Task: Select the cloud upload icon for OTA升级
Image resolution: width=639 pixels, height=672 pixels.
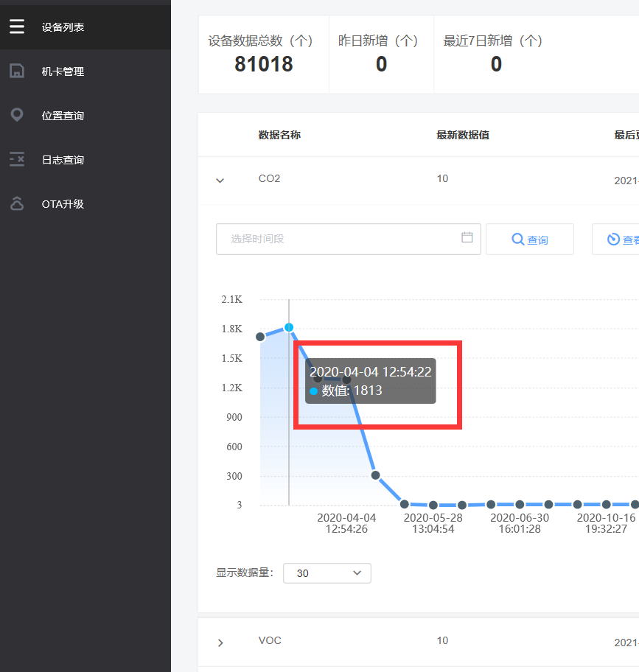Action: pyautogui.click(x=18, y=203)
